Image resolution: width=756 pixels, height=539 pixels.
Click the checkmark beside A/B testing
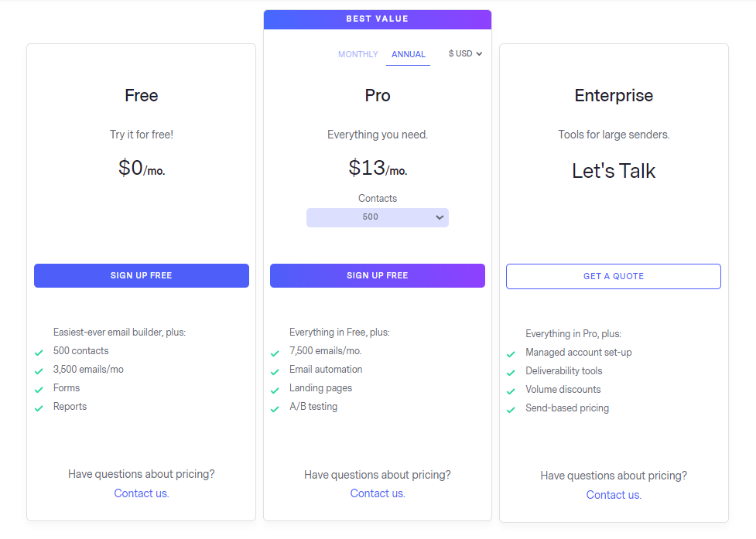tap(275, 408)
